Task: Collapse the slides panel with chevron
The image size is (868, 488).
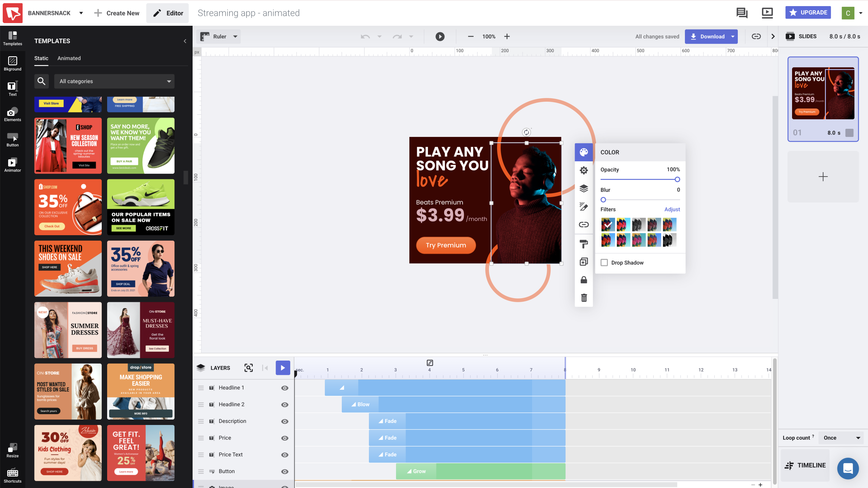Action: pyautogui.click(x=773, y=37)
